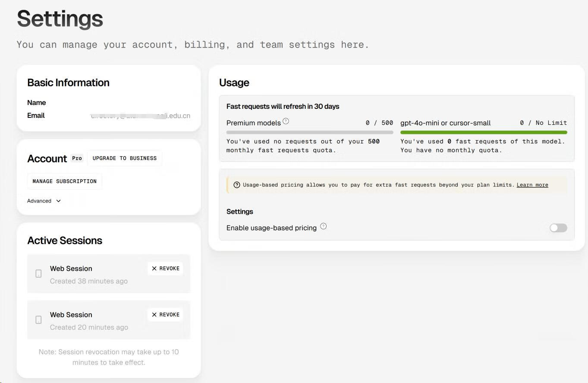Click the question icon in pricing notice
The width and height of the screenshot is (588, 383).
(236, 185)
